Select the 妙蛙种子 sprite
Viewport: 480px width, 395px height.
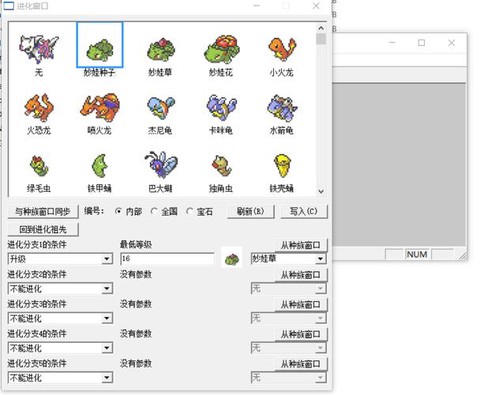[x=100, y=51]
